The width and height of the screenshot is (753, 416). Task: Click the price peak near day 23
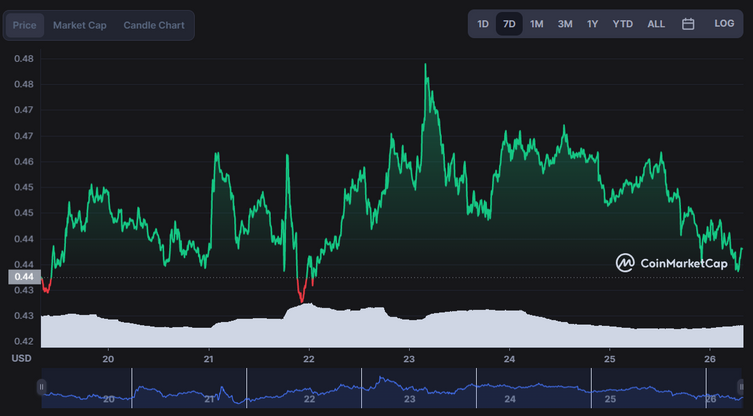click(425, 64)
